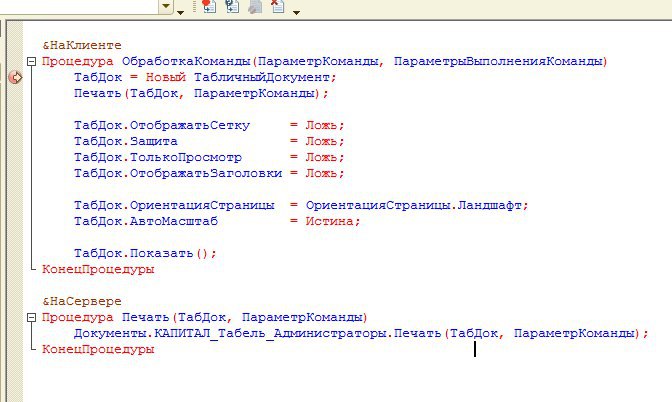Image resolution: width=672 pixels, height=402 pixels.
Task: Click the last КонецПроцедуры keyword
Action: [x=98, y=349]
